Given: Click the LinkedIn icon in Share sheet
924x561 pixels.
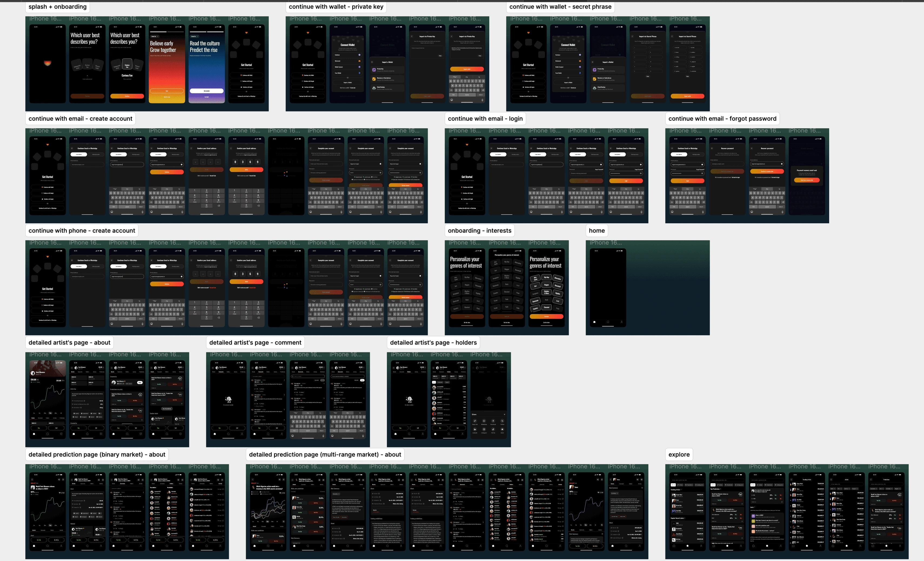Looking at the screenshot, I should point(475,430).
